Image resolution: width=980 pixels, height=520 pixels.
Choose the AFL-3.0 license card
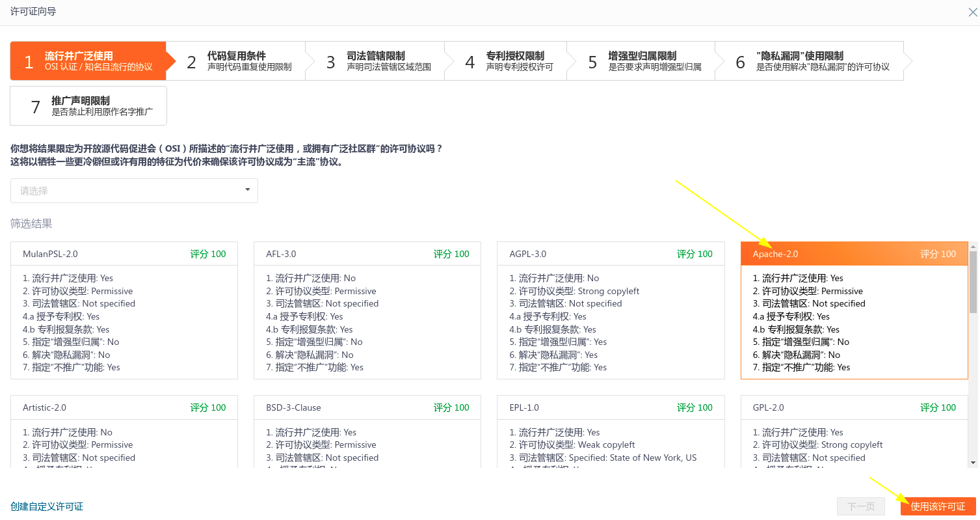tap(367, 310)
